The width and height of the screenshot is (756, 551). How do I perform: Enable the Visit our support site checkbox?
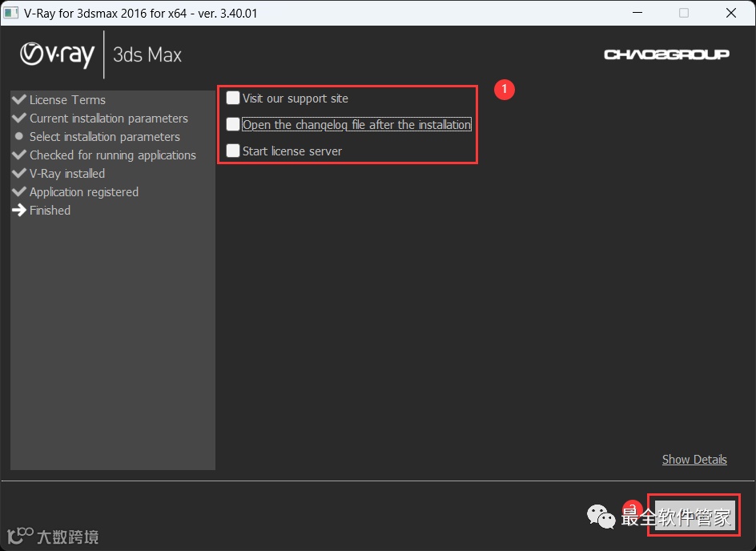click(233, 98)
